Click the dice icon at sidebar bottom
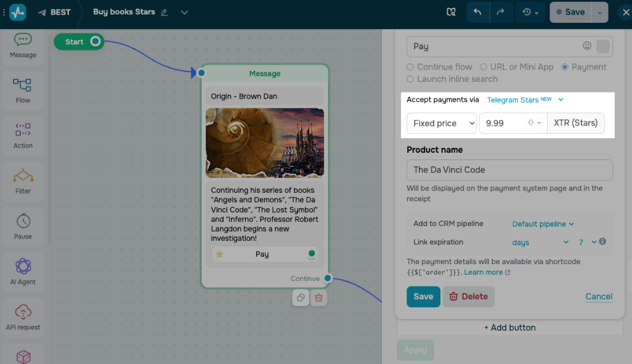The height and width of the screenshot is (364, 632). click(x=23, y=357)
